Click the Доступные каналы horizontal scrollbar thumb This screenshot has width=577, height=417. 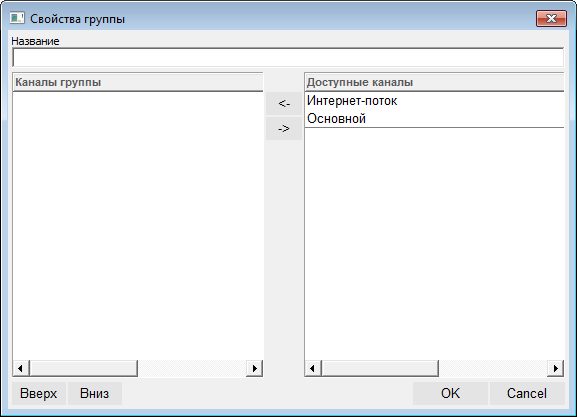380,368
